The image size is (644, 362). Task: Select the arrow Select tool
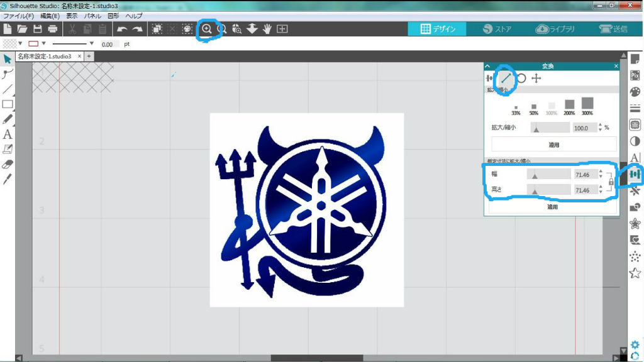(8, 59)
